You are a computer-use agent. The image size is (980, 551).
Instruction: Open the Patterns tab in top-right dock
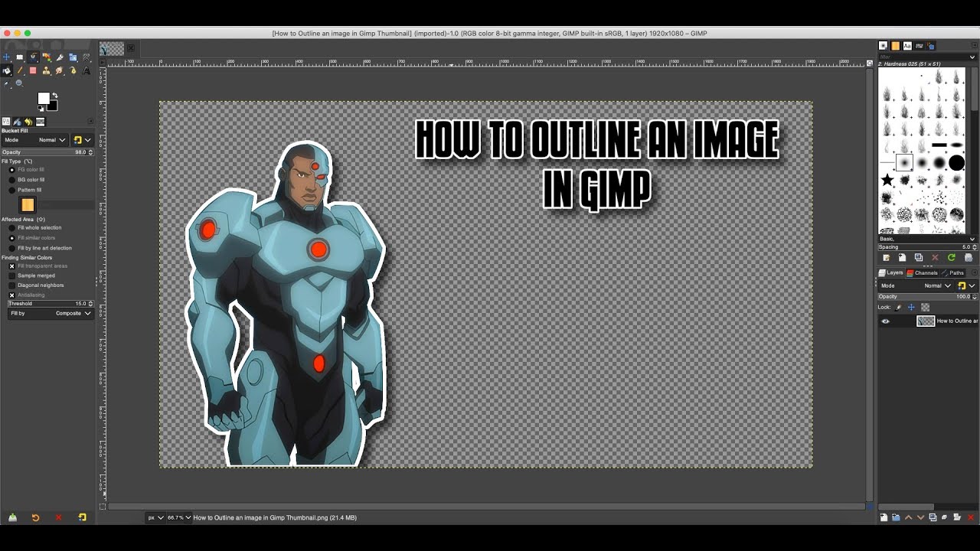tap(895, 46)
